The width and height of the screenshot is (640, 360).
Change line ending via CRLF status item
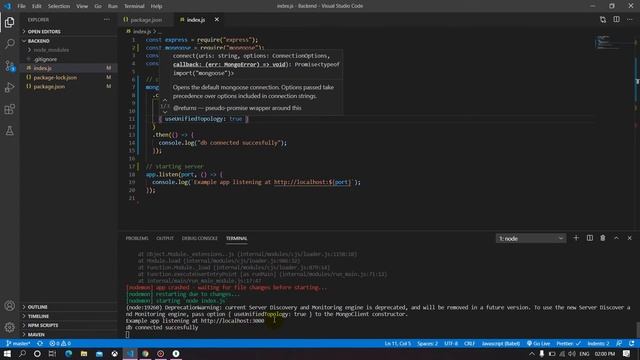coord(469,343)
